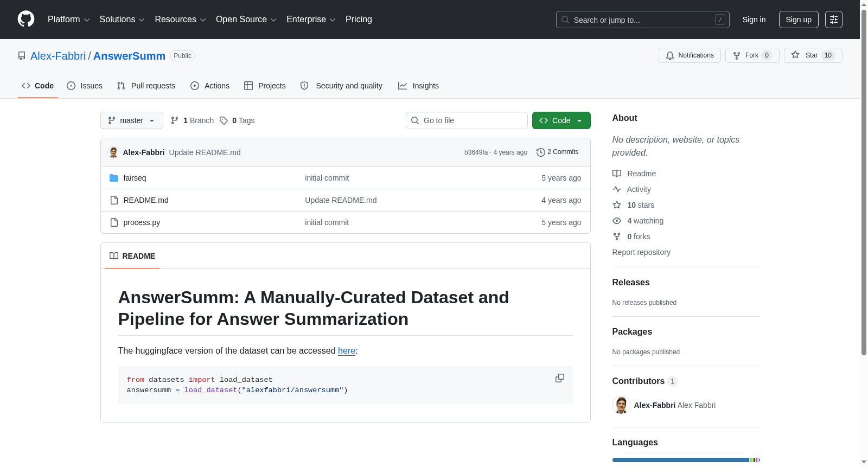
Task: Click the process.py file icon
Action: coord(114,222)
